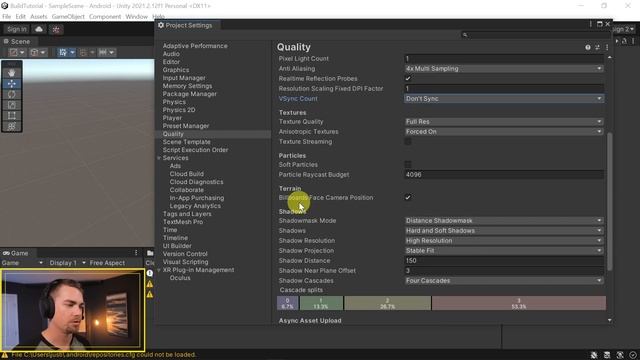Open the Assets menu
This screenshot has height=360, width=640.
39,17
